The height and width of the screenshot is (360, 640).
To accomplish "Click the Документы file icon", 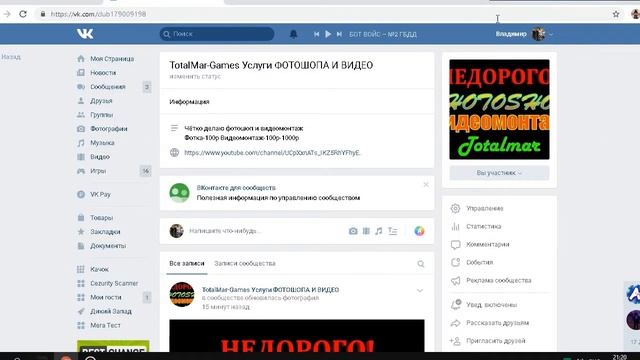I will coord(81,246).
